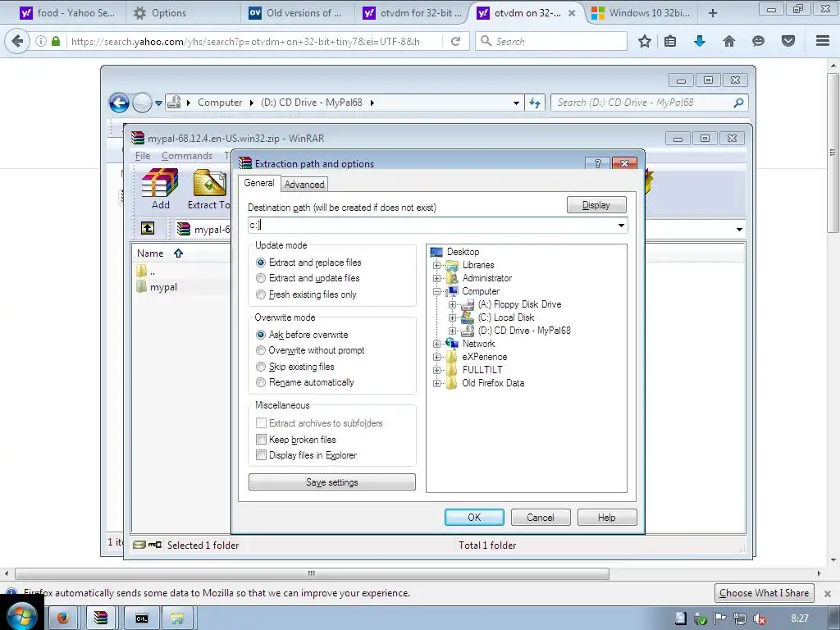Select Skip existing files option
840x630 pixels.
tap(261, 367)
